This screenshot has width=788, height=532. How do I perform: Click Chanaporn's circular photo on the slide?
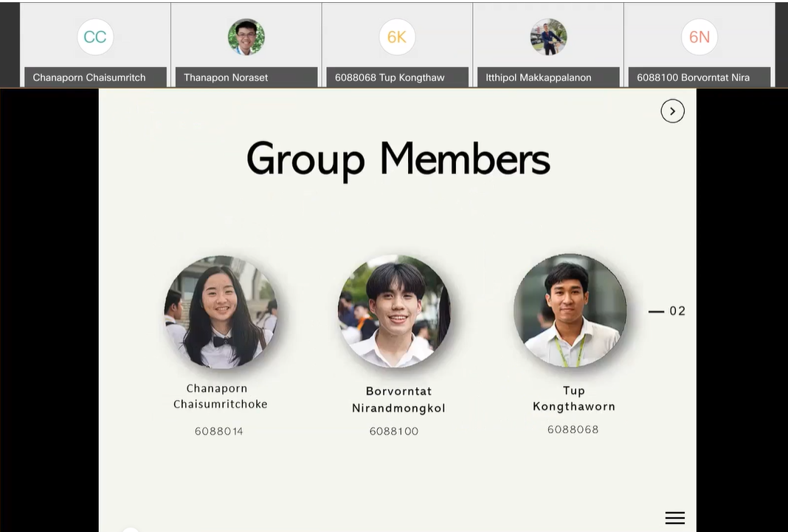[220, 311]
